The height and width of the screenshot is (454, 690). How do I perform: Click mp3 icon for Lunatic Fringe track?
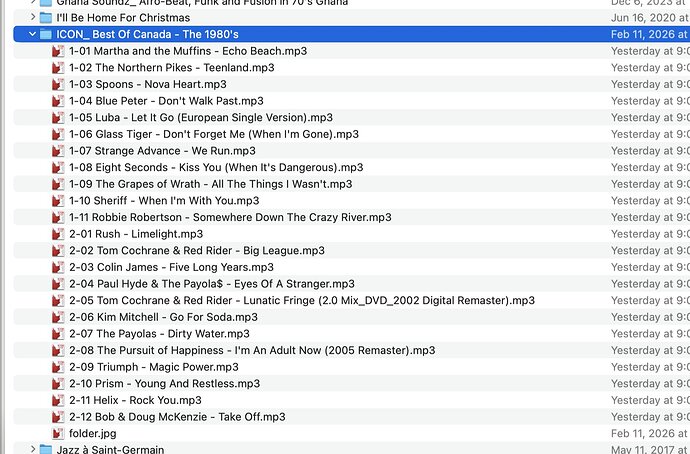pos(58,300)
